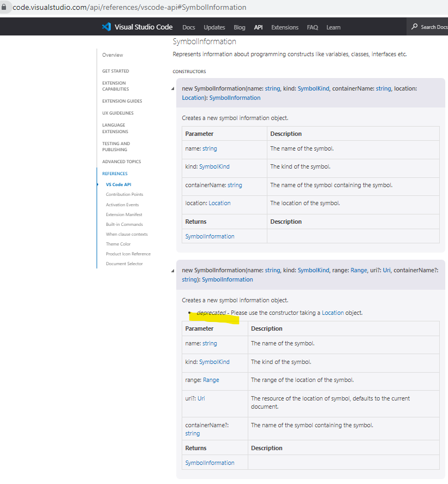Select the Blog navigation item

(x=240, y=27)
